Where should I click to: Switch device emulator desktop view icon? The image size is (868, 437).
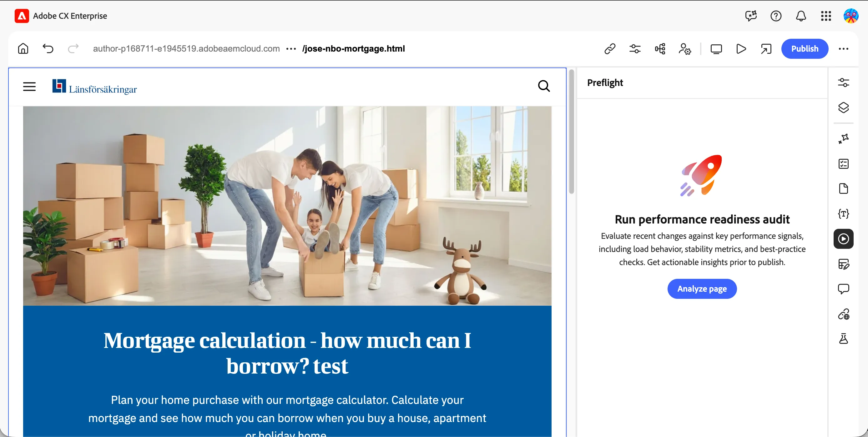click(x=716, y=49)
